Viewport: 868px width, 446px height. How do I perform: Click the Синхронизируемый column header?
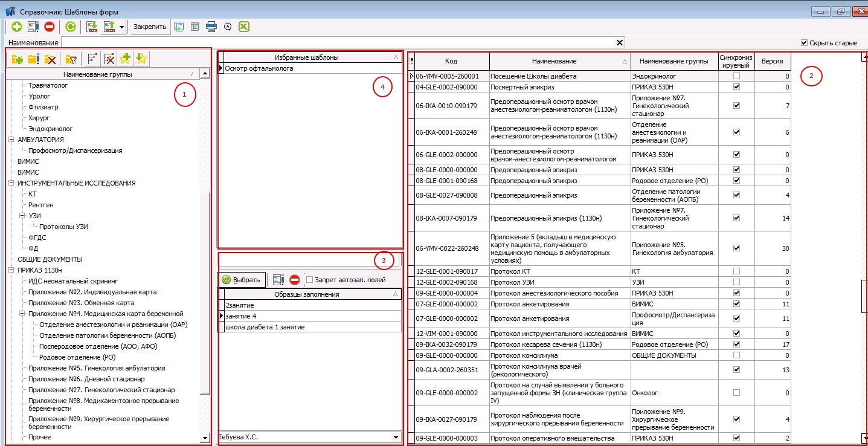click(x=736, y=61)
